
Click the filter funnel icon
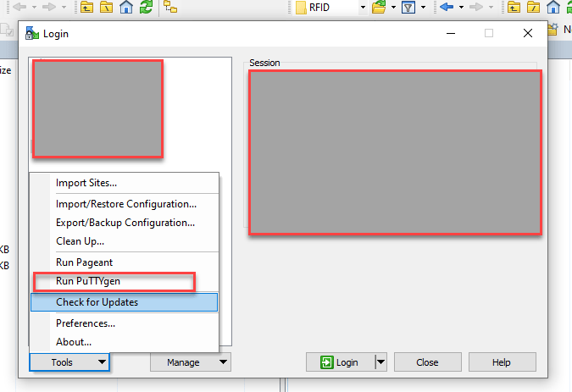tap(408, 8)
